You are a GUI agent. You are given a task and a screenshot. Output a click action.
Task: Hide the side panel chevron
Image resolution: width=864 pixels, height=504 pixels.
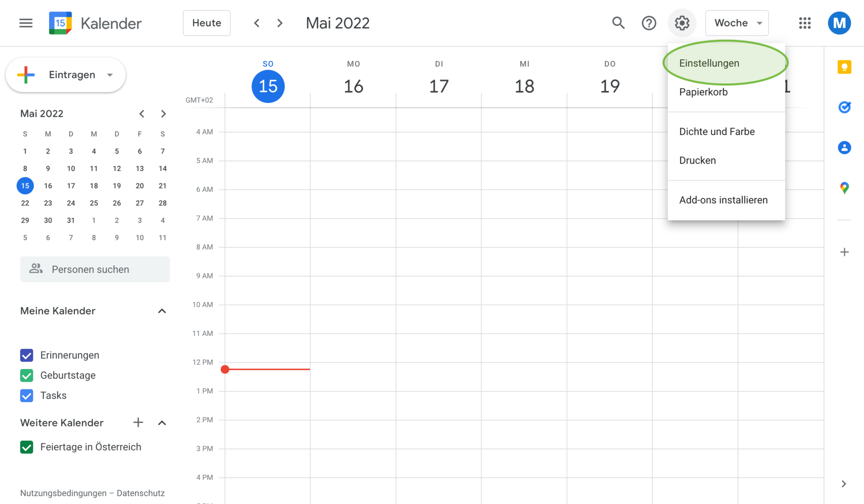844,484
